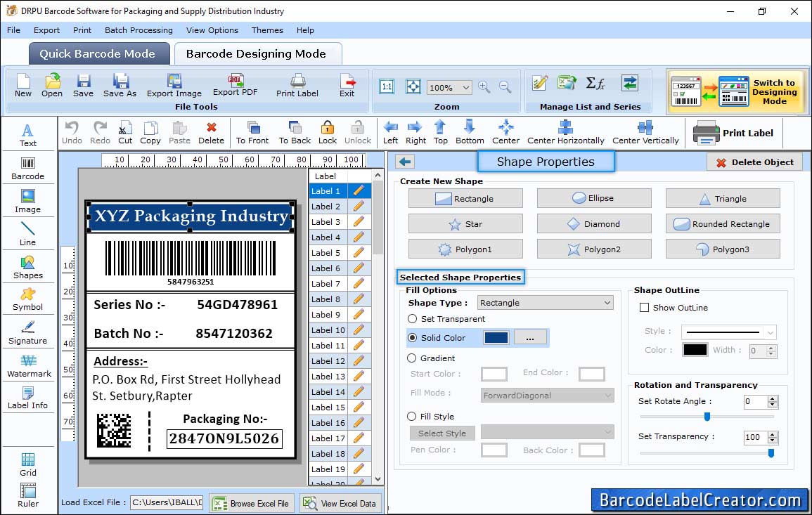Click View Excel Data button
Screen dimensions: 812x515
tap(340, 503)
